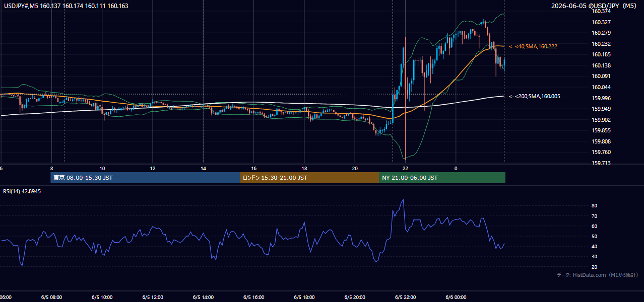Select the London 15:30-21:00 JST session bar
Image resolution: width=644 pixels, height=302 pixels.
[309, 178]
